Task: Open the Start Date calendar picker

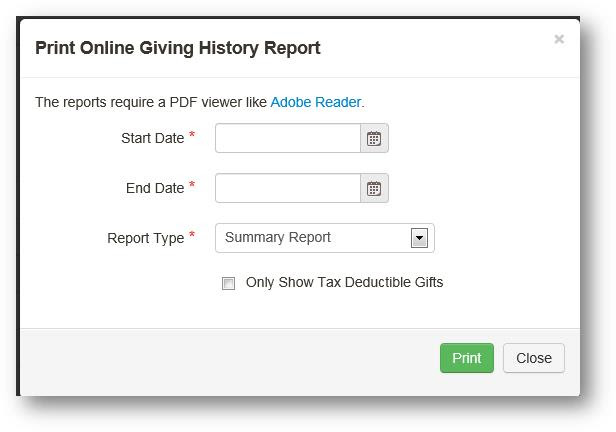Action: pos(374,138)
